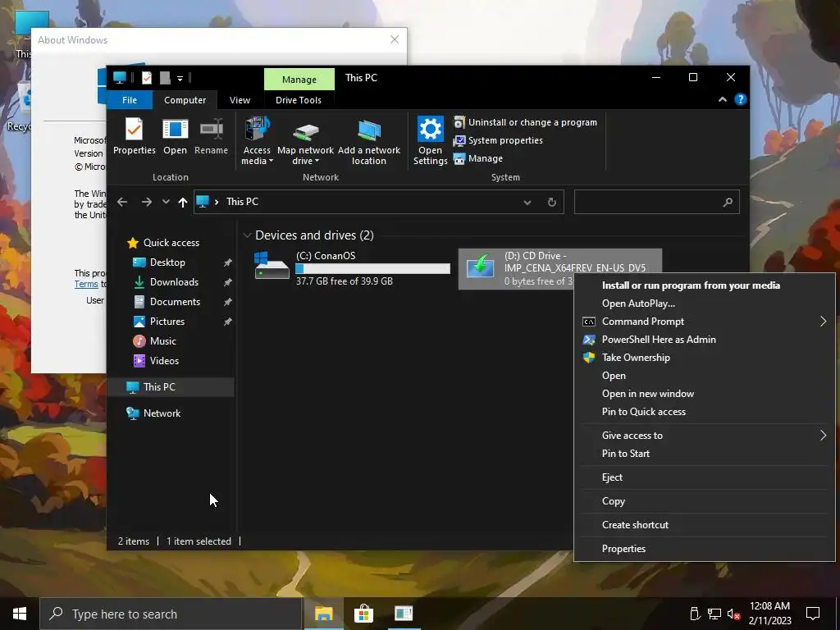
Task: Open Desktop in the navigation pane
Action: pos(167,262)
